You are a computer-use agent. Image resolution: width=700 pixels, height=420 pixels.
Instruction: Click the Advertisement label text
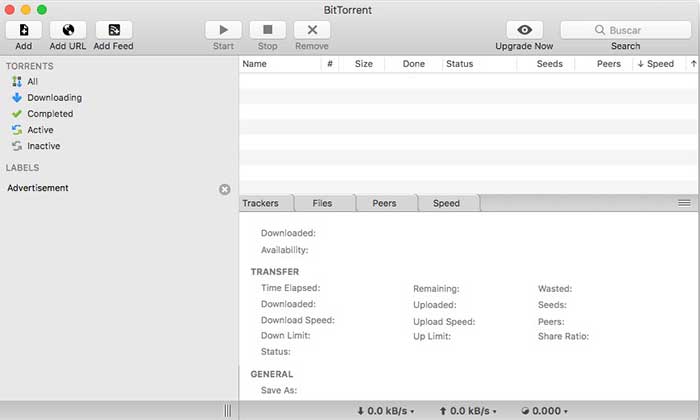point(38,188)
